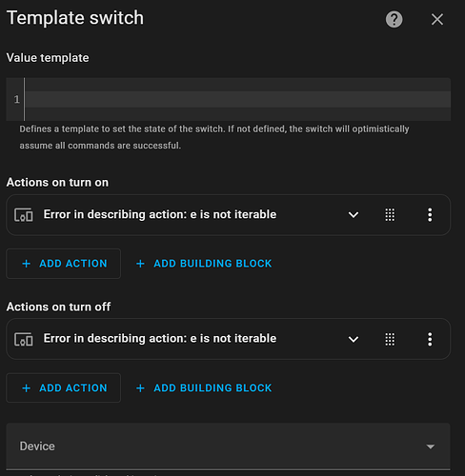Image resolution: width=465 pixels, height=476 pixels.
Task: Add action under Actions on turn off
Action: click(64, 387)
